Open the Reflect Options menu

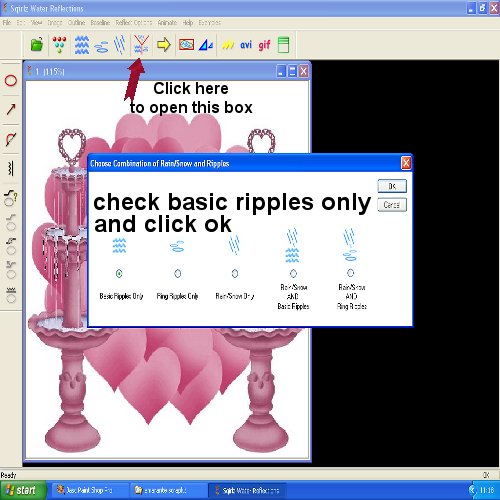pyautogui.click(x=134, y=23)
